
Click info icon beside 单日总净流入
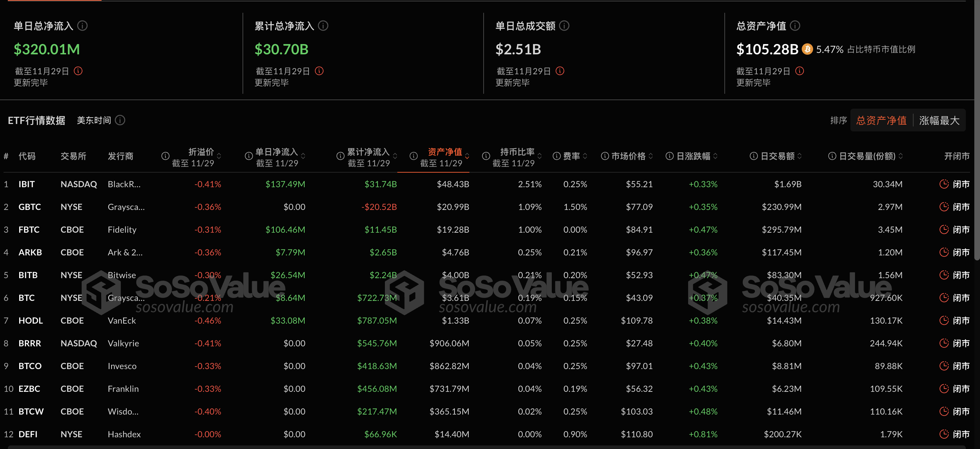(x=82, y=26)
